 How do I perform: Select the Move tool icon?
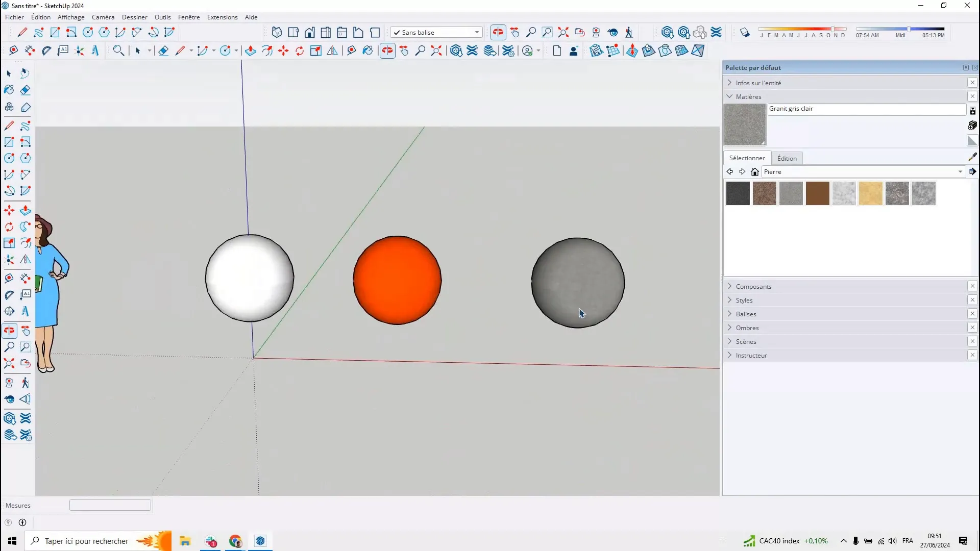click(x=9, y=209)
